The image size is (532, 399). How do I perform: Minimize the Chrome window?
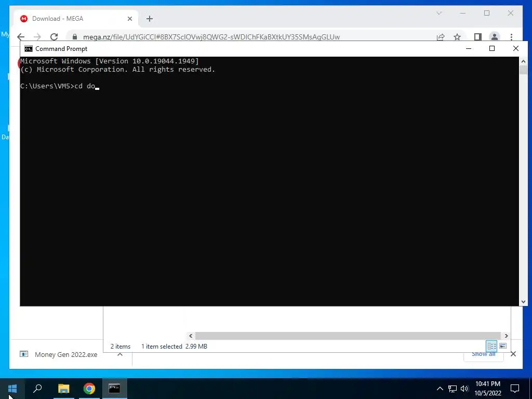pyautogui.click(x=463, y=13)
